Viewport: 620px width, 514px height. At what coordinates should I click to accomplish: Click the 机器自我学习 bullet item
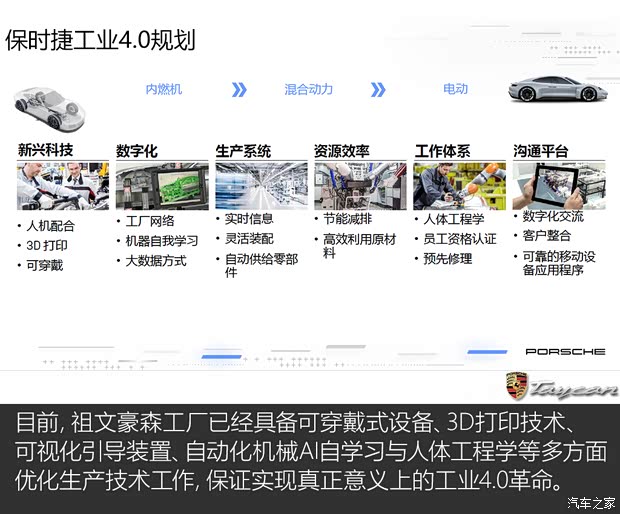158,241
